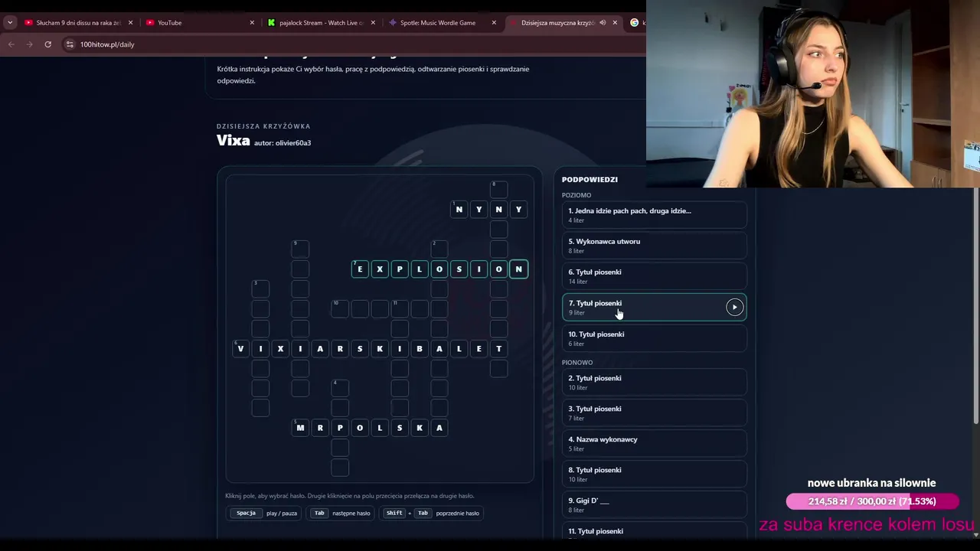This screenshot has height=551, width=980.
Task: Click the E cell numbered 7 in EXPLOSION
Action: coord(360,269)
